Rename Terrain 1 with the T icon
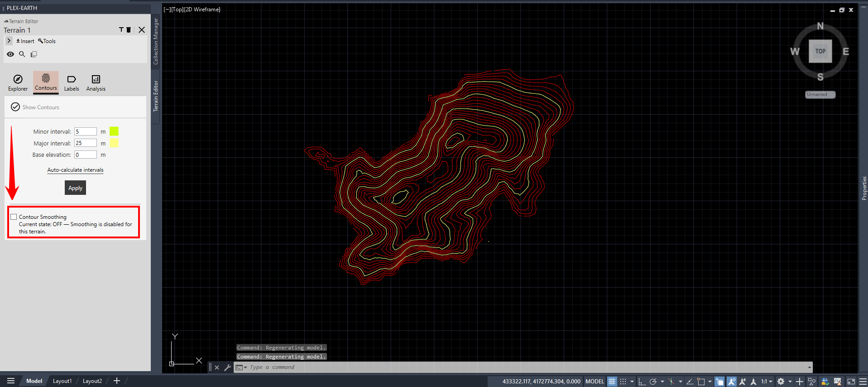Image resolution: width=868 pixels, height=387 pixels. (x=121, y=30)
